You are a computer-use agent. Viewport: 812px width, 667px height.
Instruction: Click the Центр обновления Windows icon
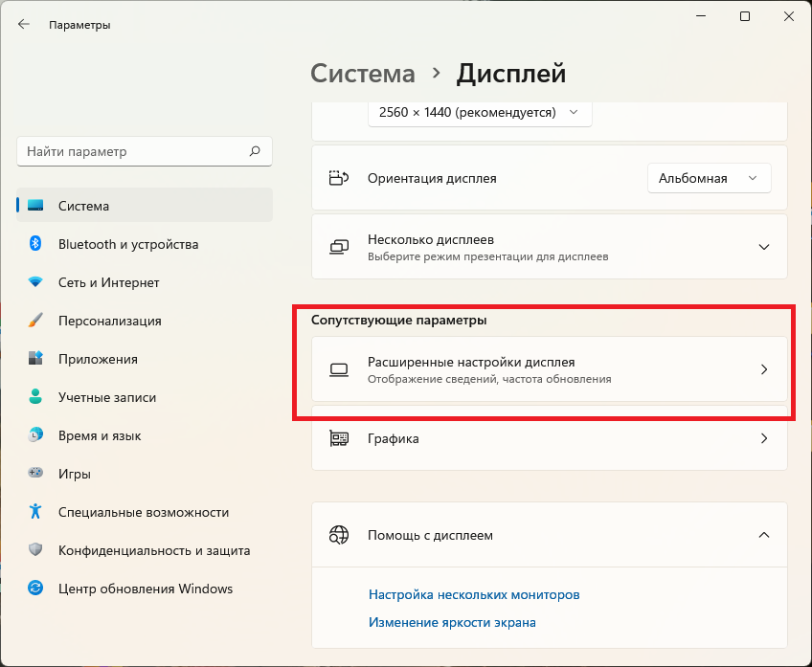click(35, 589)
